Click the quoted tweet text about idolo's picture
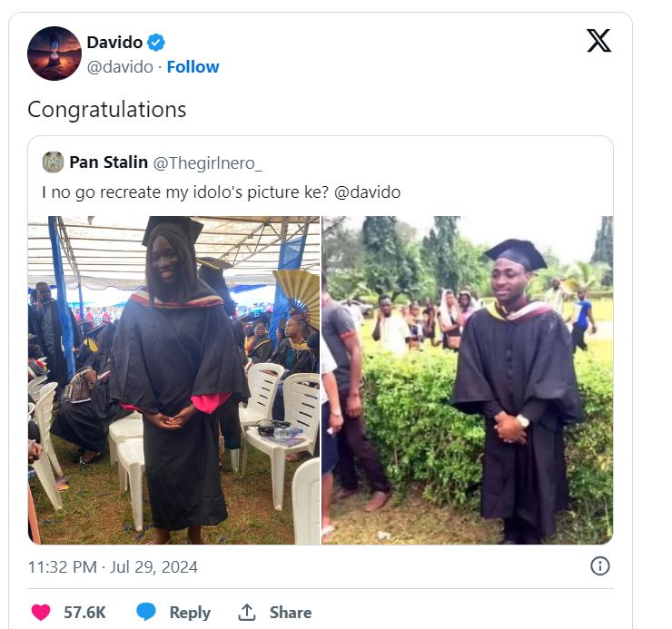This screenshot has height=629, width=672. [221, 192]
